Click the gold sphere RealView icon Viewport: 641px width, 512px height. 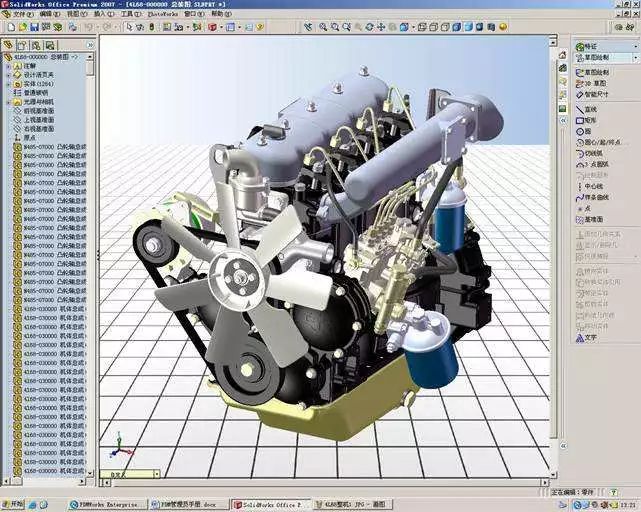(x=503, y=27)
